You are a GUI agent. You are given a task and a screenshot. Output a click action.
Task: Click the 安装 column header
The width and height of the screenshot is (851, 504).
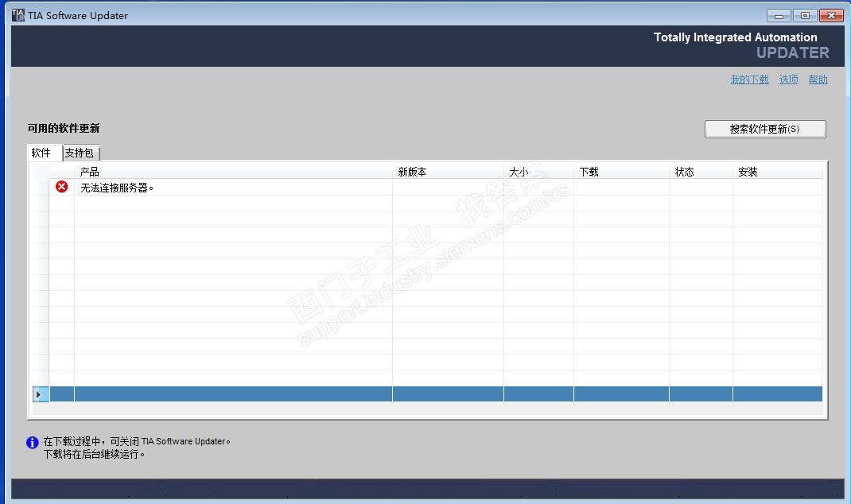tap(778, 172)
